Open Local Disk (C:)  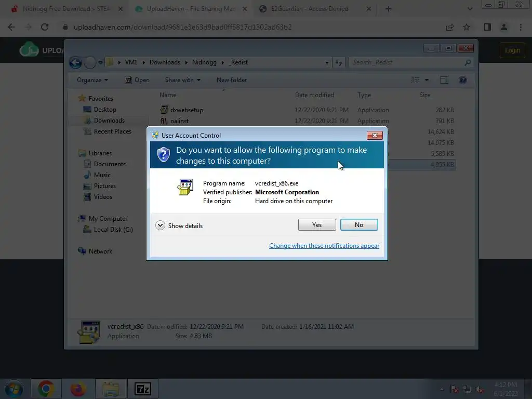[x=113, y=229]
